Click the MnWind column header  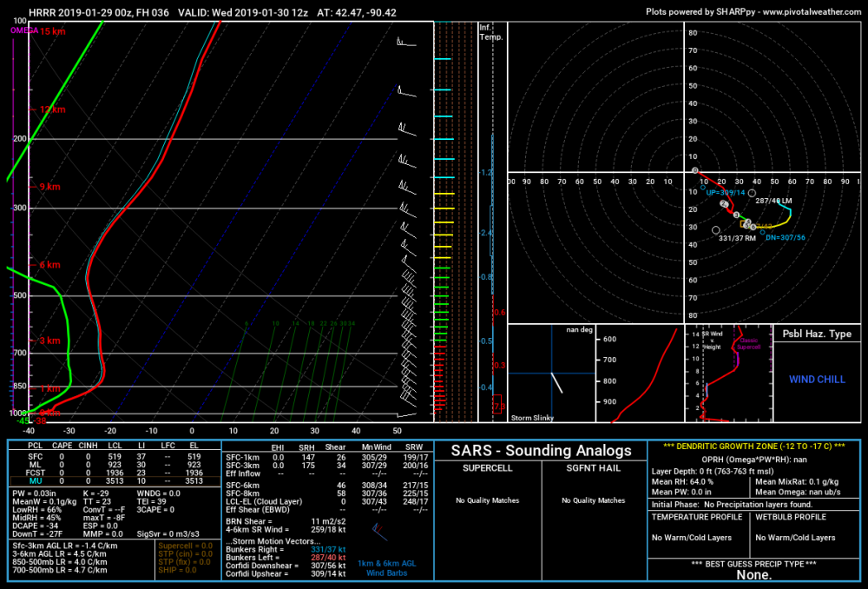[377, 447]
